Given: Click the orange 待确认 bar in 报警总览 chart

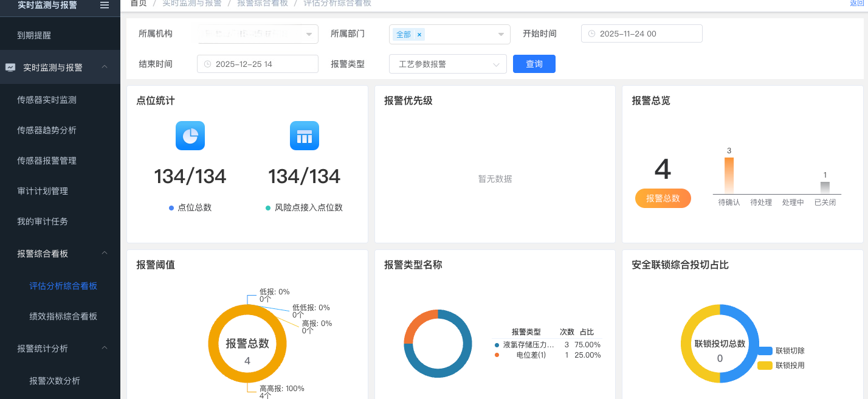Looking at the screenshot, I should coord(729,176).
